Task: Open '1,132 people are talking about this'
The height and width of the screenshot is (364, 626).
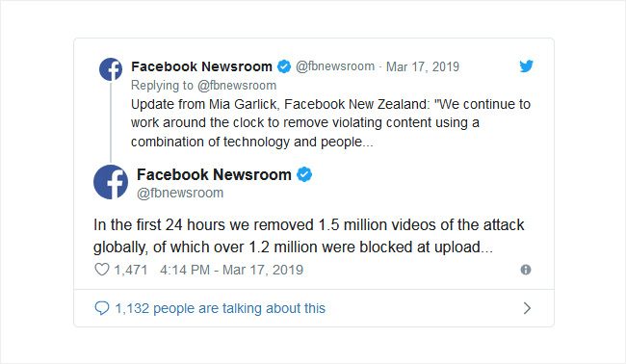Action: pos(220,308)
